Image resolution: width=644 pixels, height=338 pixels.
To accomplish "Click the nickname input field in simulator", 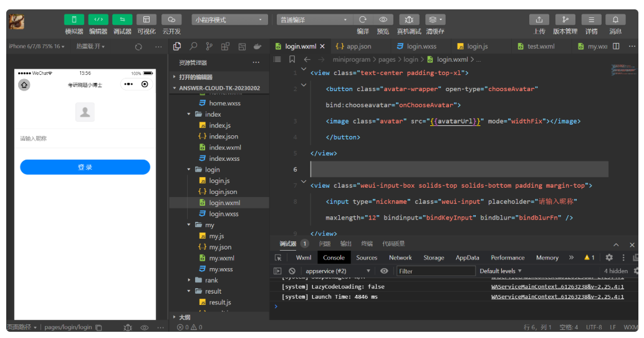I will 85,138.
